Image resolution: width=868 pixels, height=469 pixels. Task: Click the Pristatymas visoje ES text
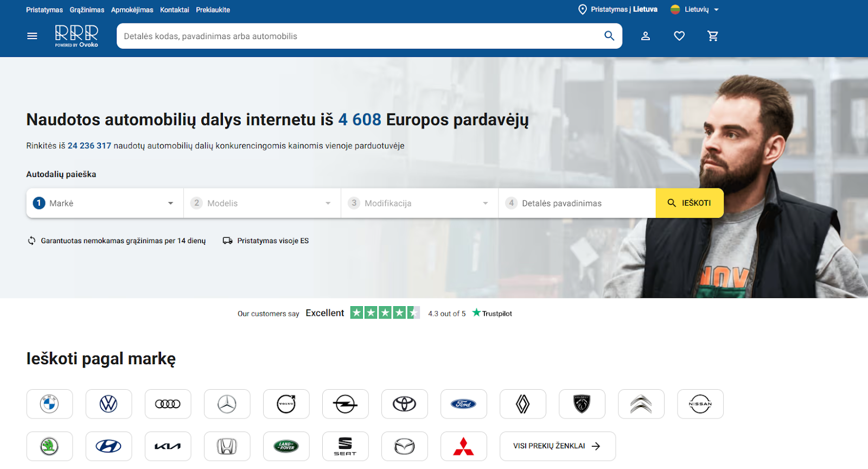(273, 240)
